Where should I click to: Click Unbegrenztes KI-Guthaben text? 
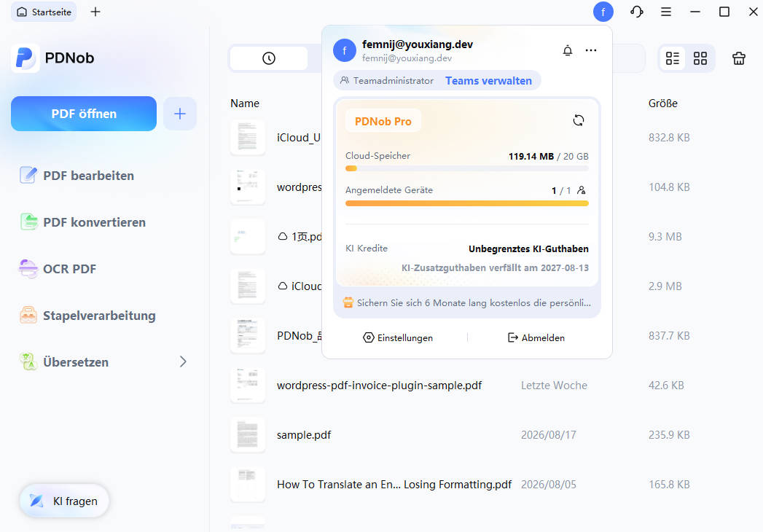coord(528,249)
